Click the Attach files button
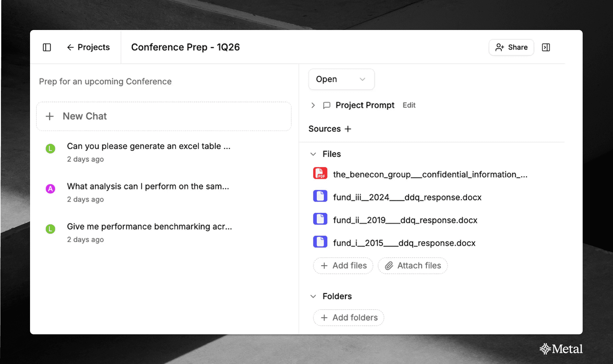This screenshot has width=613, height=364. tap(413, 266)
